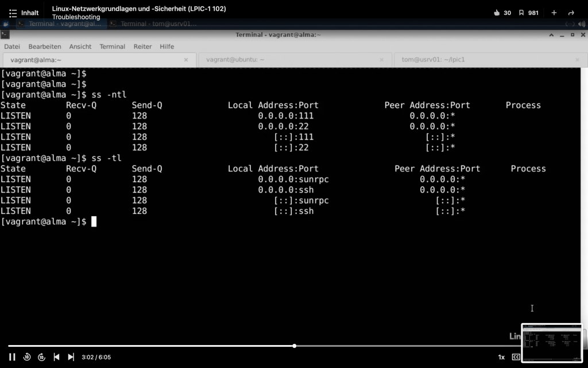The width and height of the screenshot is (588, 368).
Task: Go to the previous video
Action: [x=56, y=357]
